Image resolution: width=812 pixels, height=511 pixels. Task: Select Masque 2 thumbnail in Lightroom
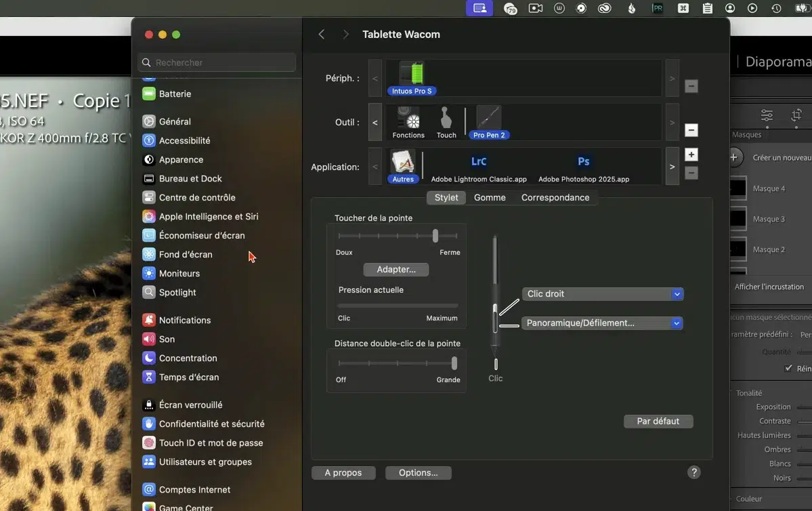(x=738, y=250)
